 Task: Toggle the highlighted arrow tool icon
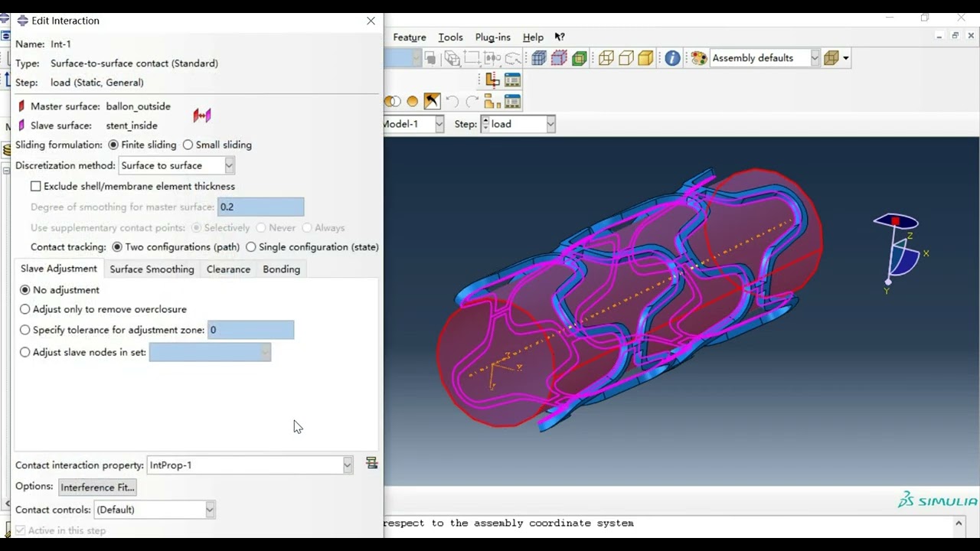[432, 101]
